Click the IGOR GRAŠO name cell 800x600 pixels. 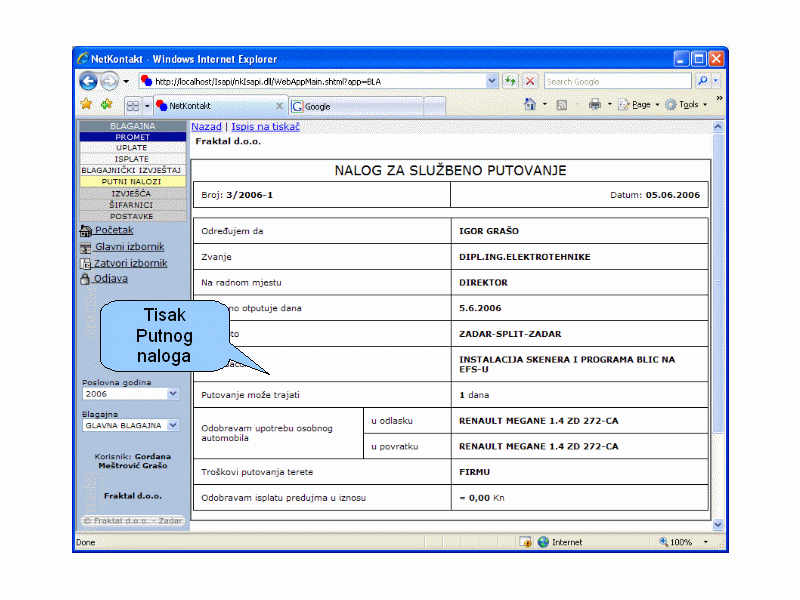click(580, 231)
